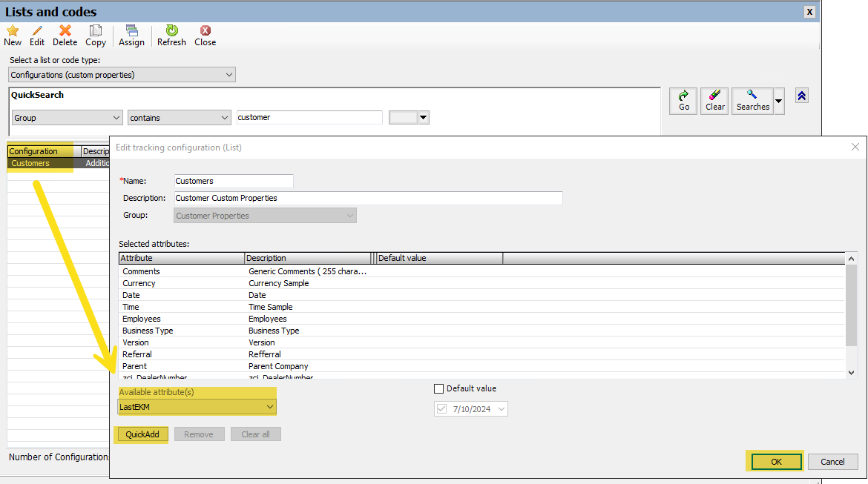Click the Description input field
Screen dimensions: 868x484
[368, 198]
